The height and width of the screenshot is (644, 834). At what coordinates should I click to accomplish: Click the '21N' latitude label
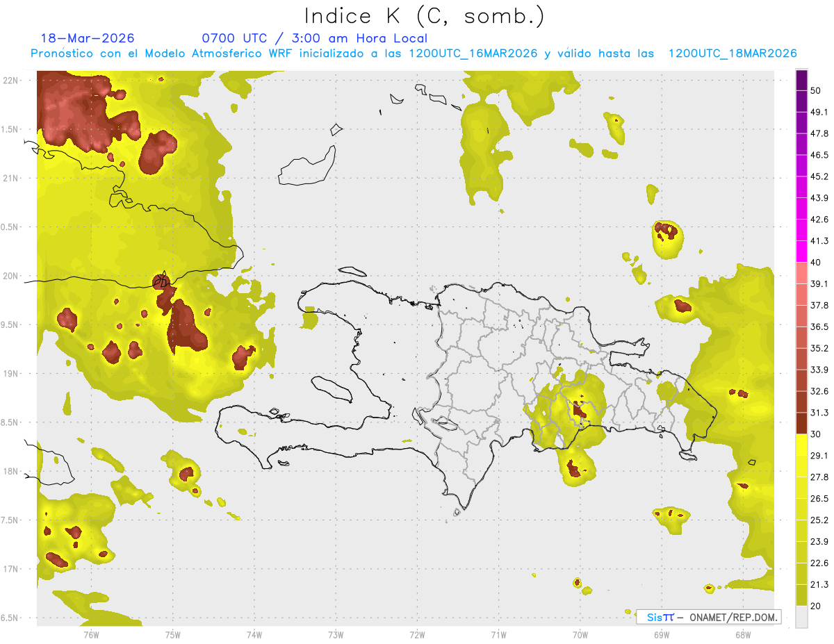point(10,178)
